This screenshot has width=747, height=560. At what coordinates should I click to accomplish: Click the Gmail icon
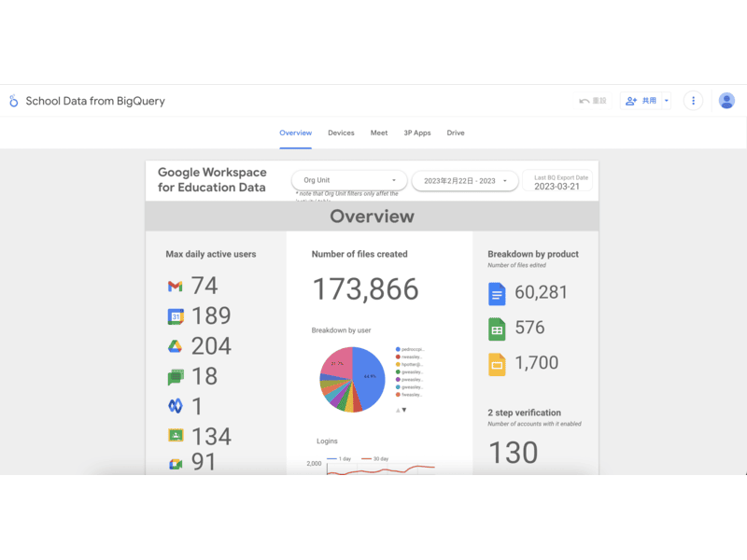(x=176, y=286)
